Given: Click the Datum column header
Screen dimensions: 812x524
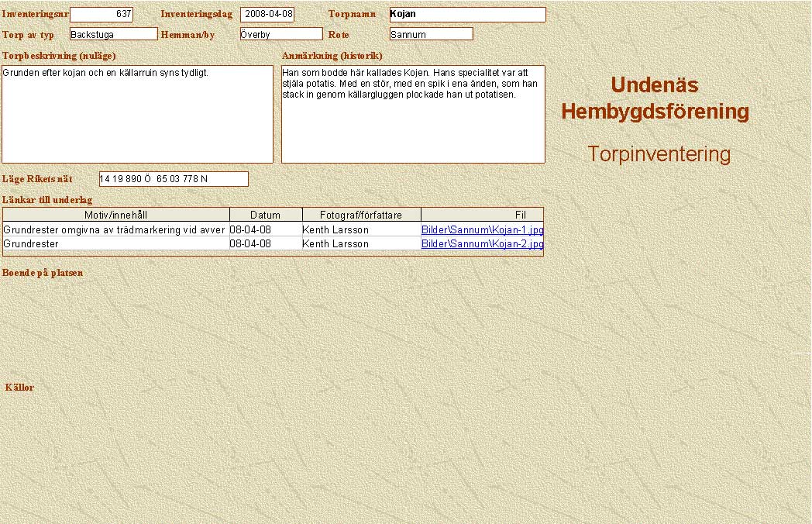Looking at the screenshot, I should (x=265, y=215).
